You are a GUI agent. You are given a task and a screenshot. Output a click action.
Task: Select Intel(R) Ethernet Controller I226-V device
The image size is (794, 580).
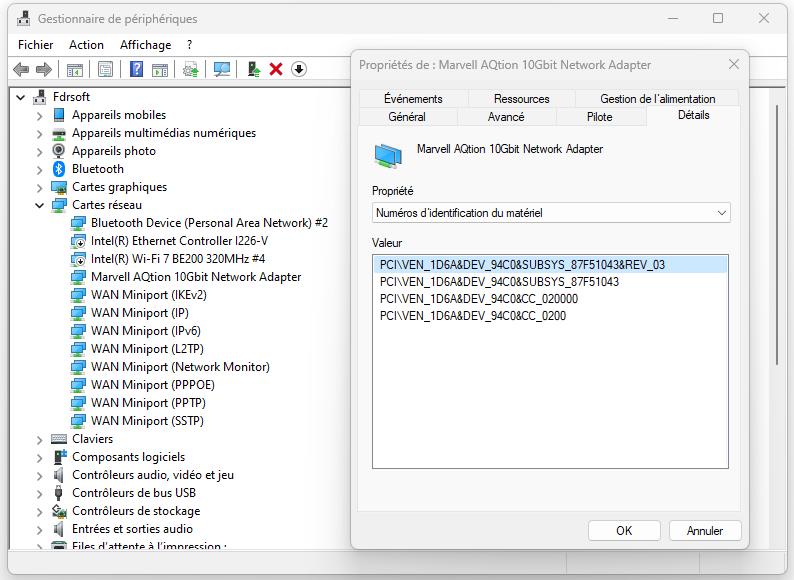[179, 241]
